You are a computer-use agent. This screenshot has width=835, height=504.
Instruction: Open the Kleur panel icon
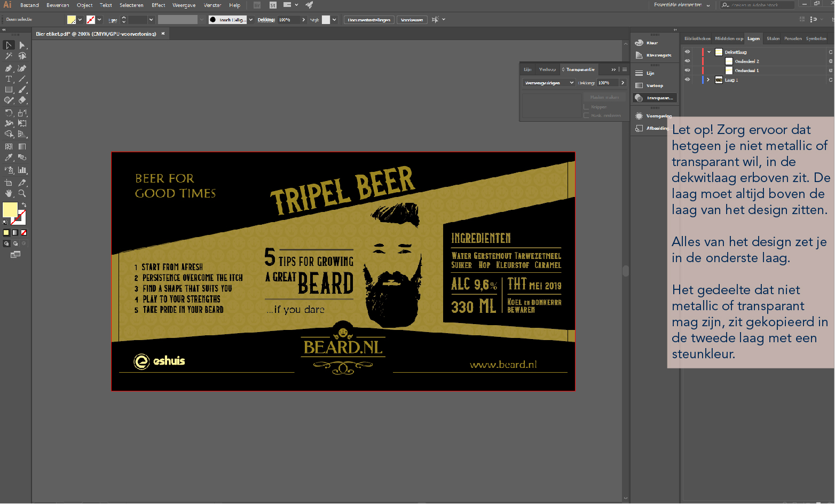click(639, 43)
